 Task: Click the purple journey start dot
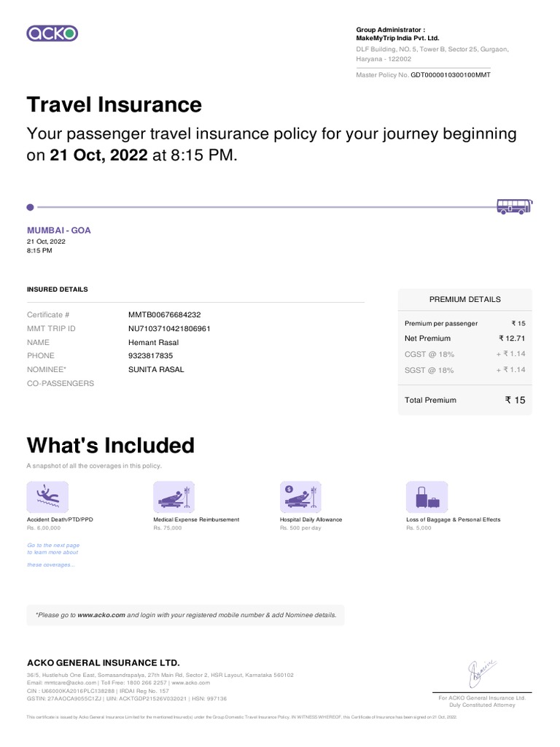(x=30, y=207)
